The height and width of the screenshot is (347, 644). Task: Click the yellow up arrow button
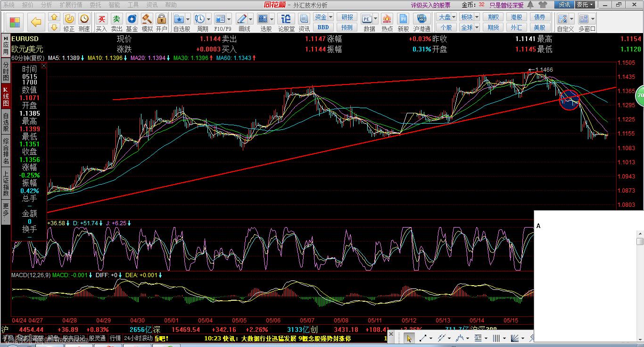54,17
